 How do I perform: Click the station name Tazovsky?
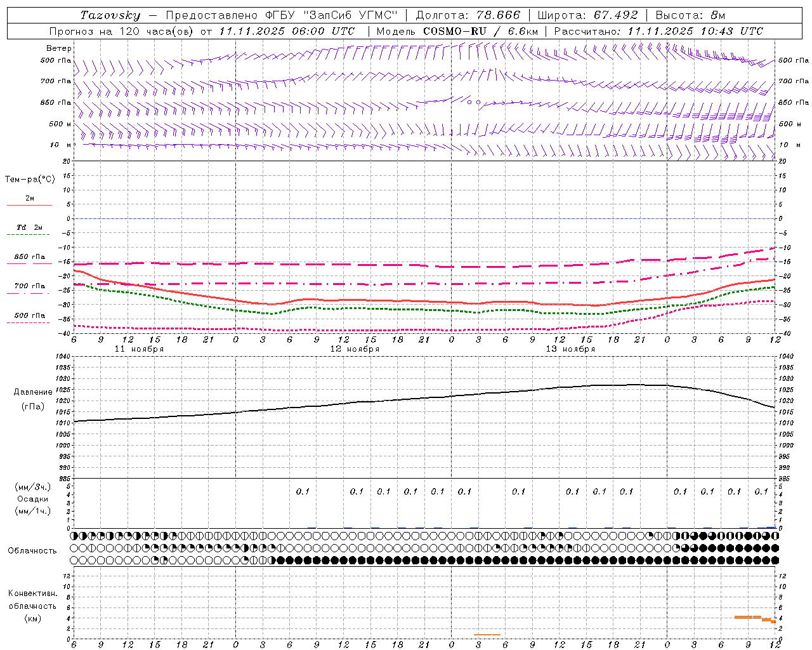pyautogui.click(x=110, y=15)
